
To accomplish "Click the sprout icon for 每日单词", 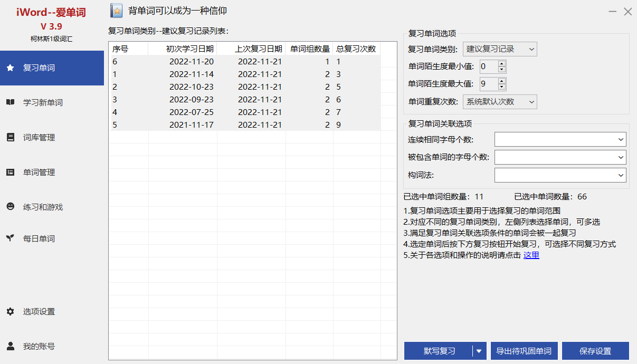I will 10,238.
